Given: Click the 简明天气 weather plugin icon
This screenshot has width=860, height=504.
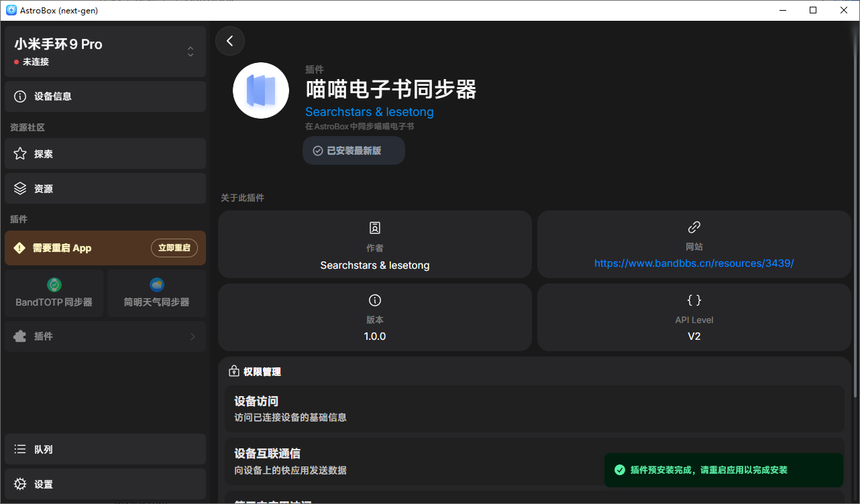Looking at the screenshot, I should [x=157, y=285].
